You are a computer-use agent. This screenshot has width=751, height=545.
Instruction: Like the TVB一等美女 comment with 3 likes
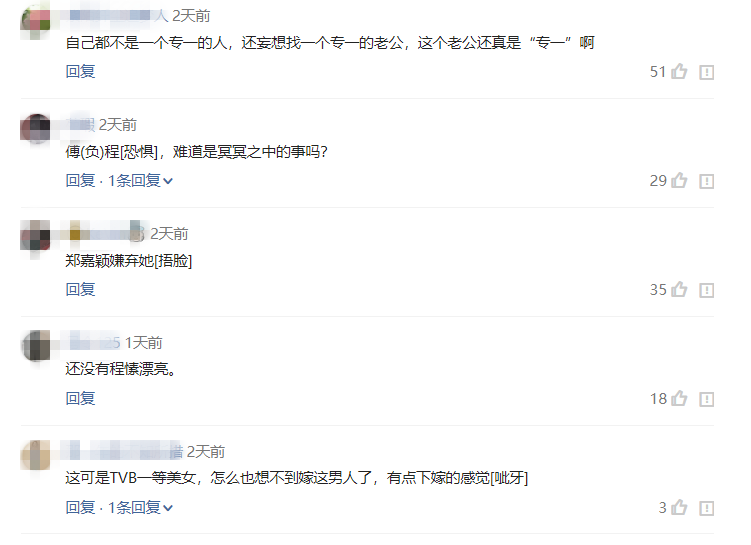679,507
